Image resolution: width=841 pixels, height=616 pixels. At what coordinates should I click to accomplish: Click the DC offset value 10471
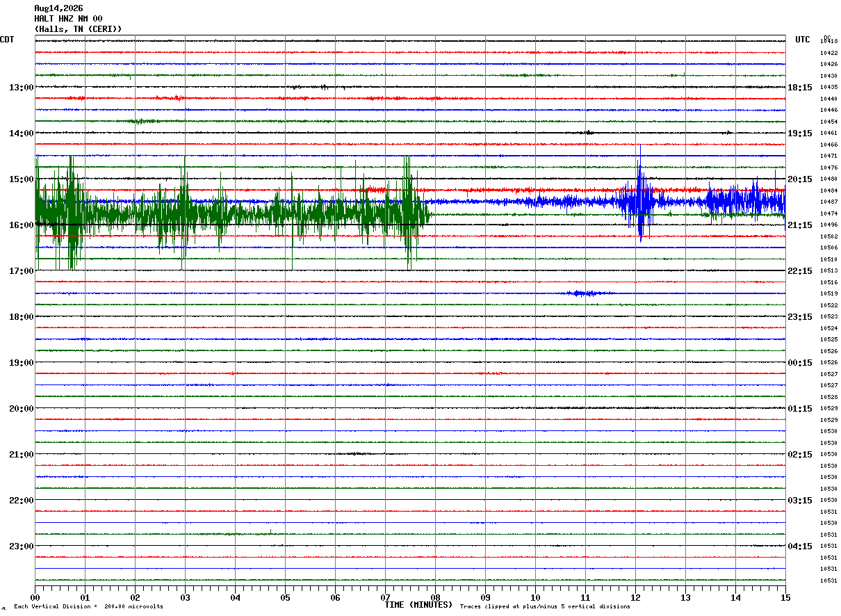828,156
